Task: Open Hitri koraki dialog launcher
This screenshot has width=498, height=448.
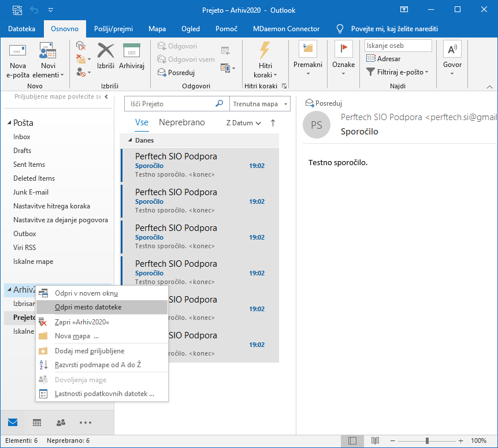Action: (284, 86)
